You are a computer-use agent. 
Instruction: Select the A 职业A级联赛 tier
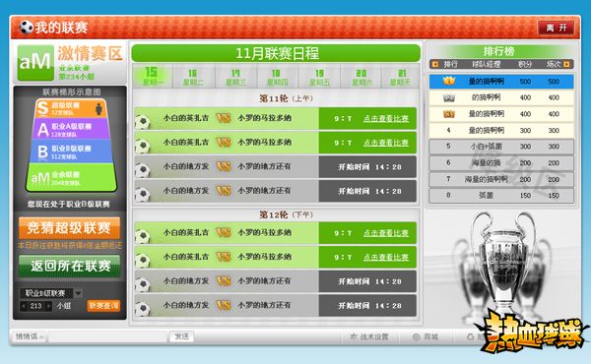tap(71, 129)
